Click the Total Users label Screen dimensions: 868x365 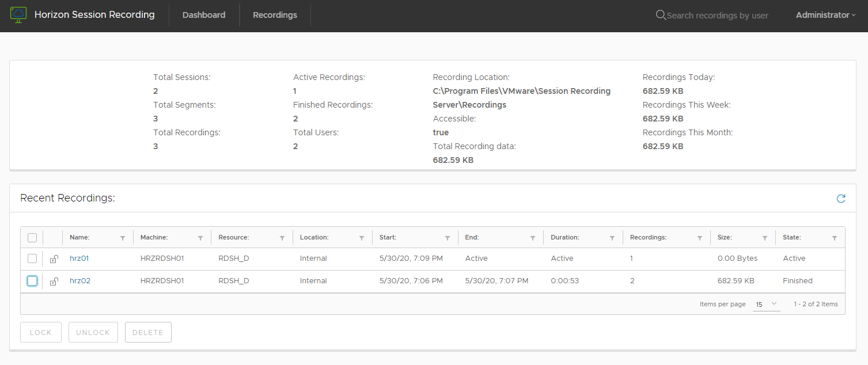pyautogui.click(x=316, y=132)
